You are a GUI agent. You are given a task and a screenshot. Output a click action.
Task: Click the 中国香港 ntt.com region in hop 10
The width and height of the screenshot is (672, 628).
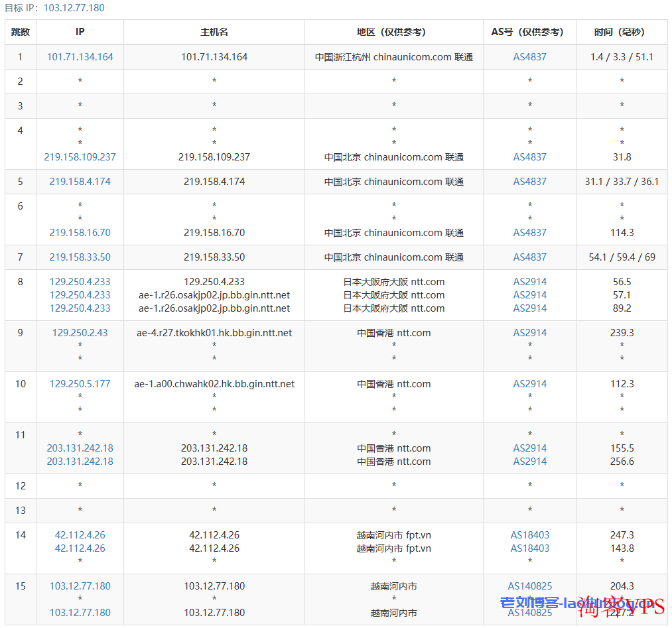point(394,384)
